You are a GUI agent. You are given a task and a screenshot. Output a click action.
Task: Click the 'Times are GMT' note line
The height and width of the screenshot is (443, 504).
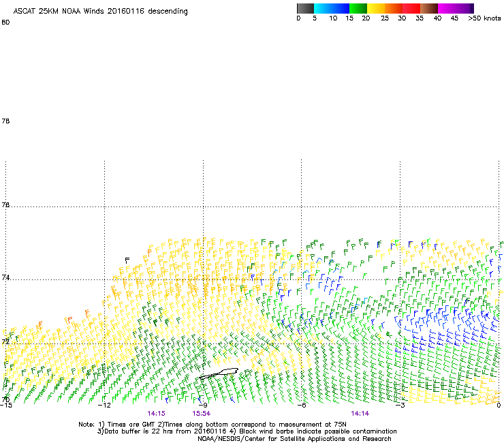click(212, 425)
